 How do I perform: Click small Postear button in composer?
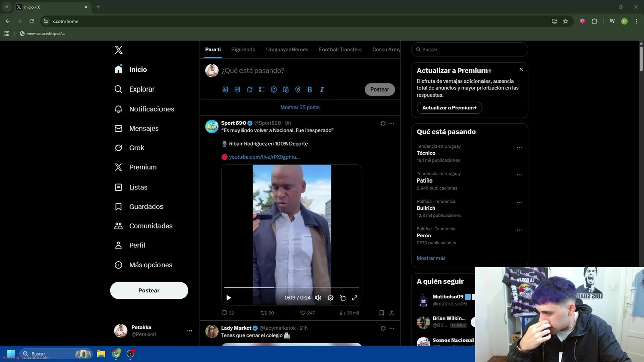(380, 89)
